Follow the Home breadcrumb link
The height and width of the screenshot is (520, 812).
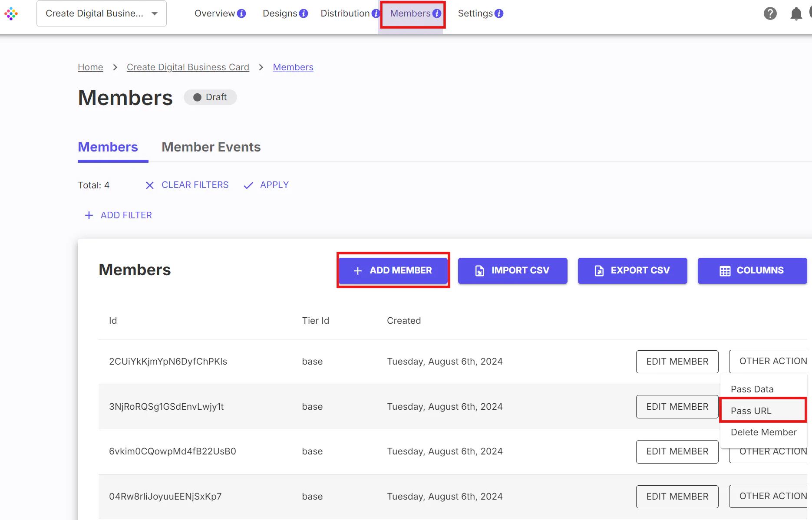point(90,67)
